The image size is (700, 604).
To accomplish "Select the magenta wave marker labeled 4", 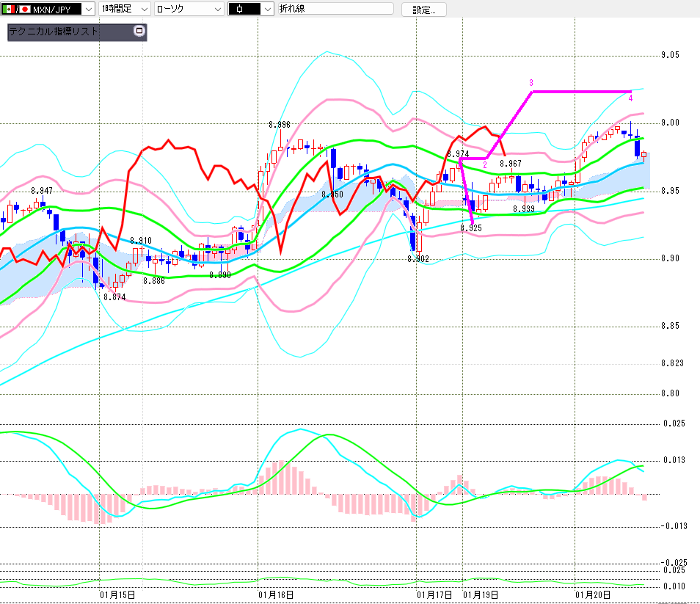I will pos(631,98).
